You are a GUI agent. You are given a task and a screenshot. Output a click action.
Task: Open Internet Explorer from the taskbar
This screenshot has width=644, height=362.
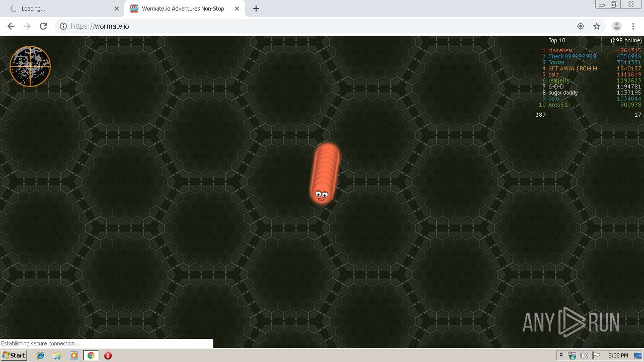[40, 355]
